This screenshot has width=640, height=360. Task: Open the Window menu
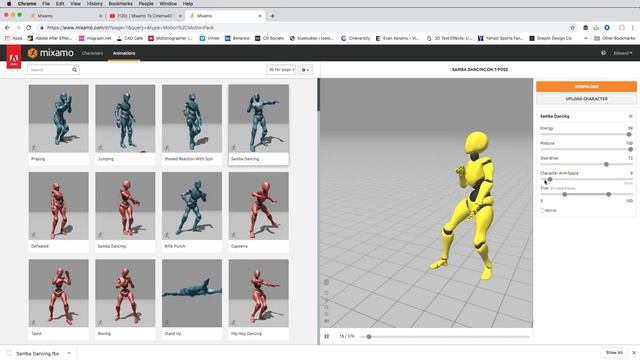point(168,4)
